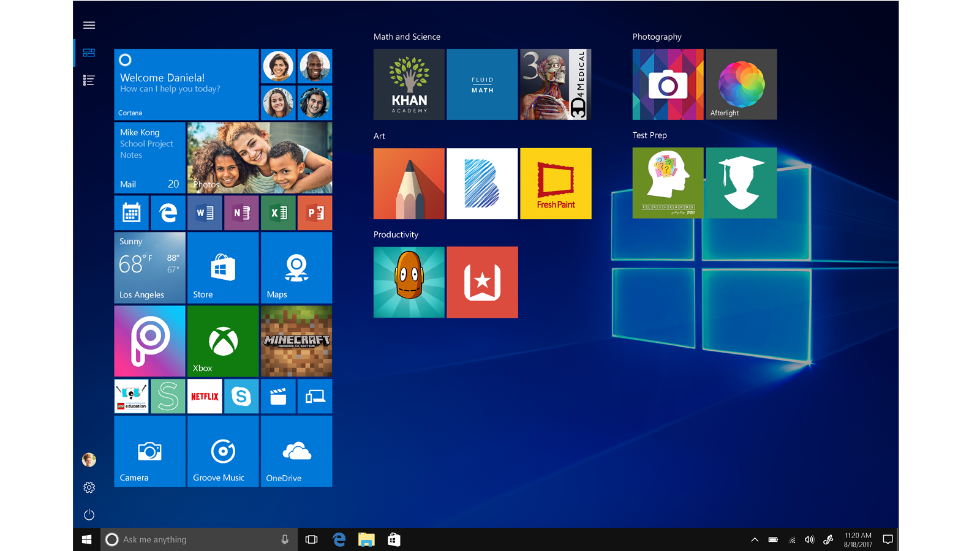Click the Windows Start button
Viewport: 980px width, 551px height.
coord(86,539)
